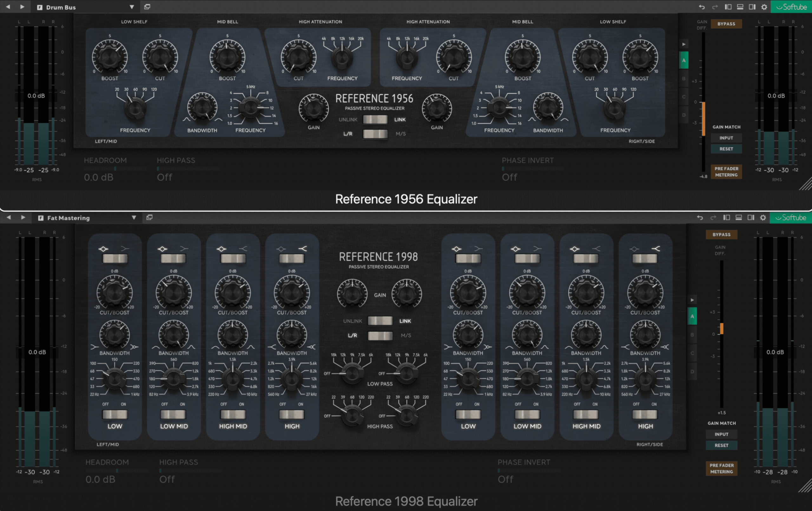Viewport: 812px width, 511px height.
Task: Open settings gear in Reference 1998 toolbar
Action: click(x=763, y=218)
